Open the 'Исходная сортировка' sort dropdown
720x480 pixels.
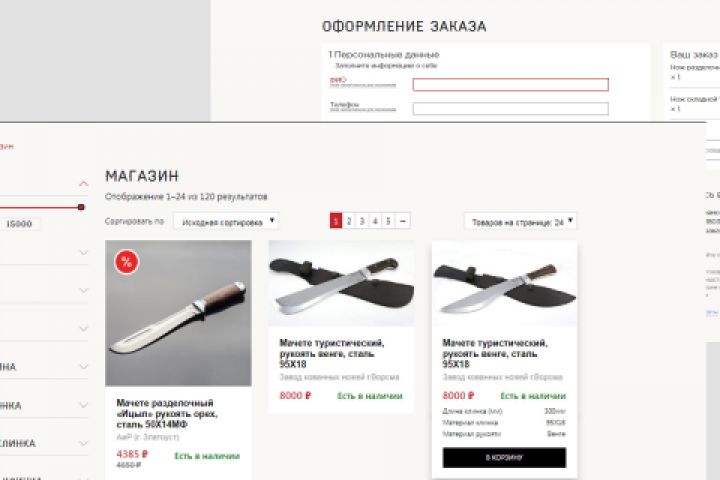pyautogui.click(x=226, y=221)
